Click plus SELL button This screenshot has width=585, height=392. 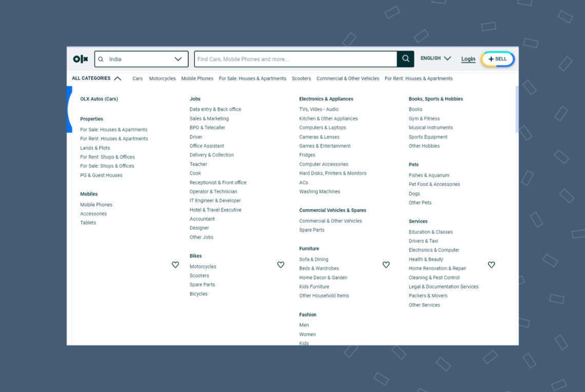coord(498,59)
